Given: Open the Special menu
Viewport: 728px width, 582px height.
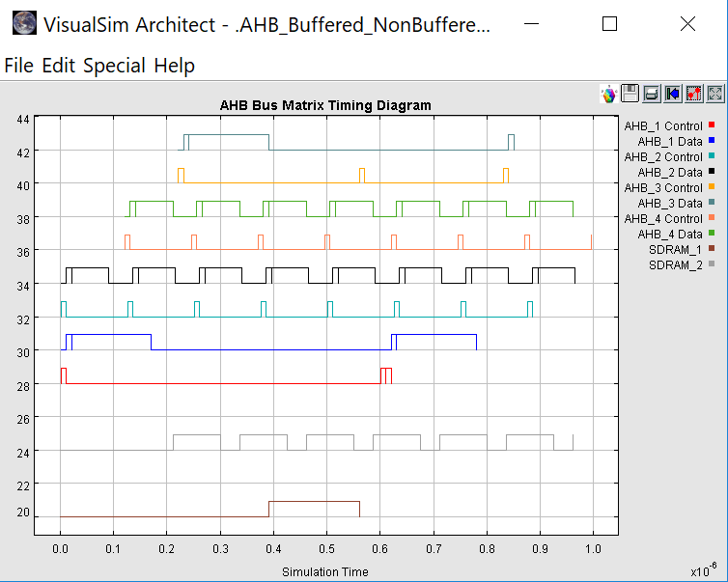Looking at the screenshot, I should (114, 66).
